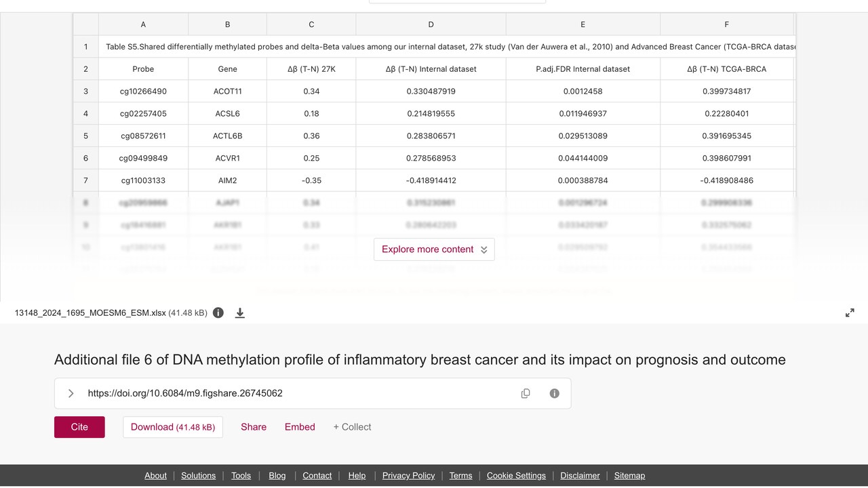Open the Terms footer link

pos(461,476)
